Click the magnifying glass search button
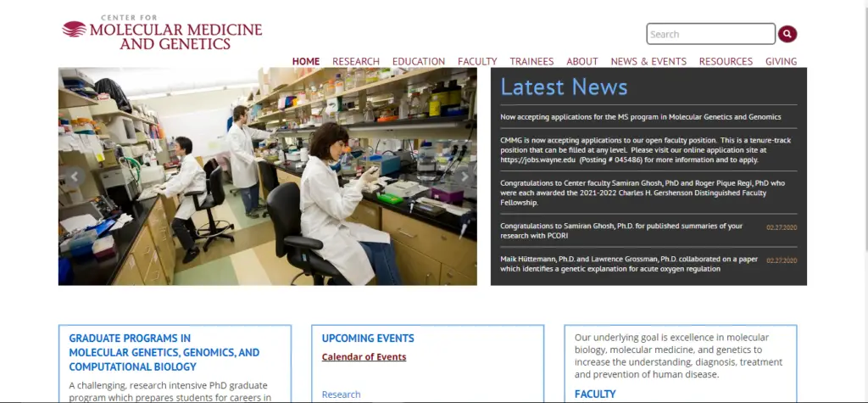This screenshot has height=403, width=868. pyautogui.click(x=787, y=34)
